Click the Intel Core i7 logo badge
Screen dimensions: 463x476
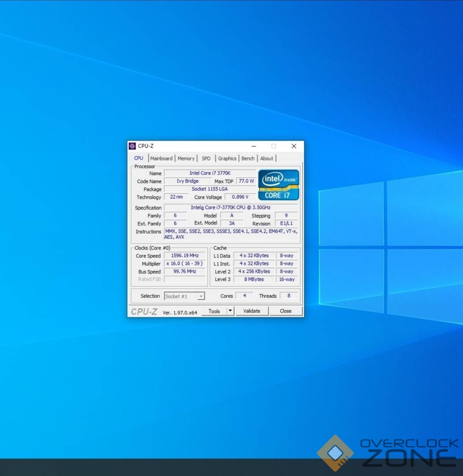[278, 185]
